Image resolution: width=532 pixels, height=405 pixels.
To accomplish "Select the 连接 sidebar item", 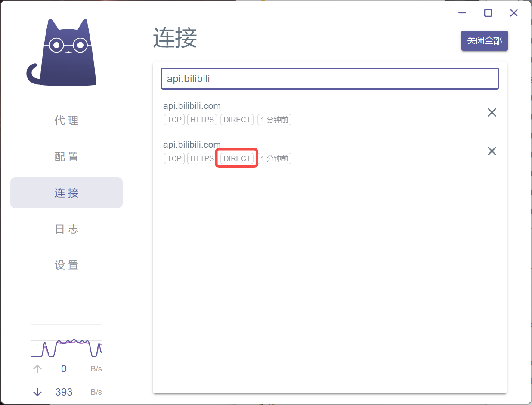I will point(67,193).
